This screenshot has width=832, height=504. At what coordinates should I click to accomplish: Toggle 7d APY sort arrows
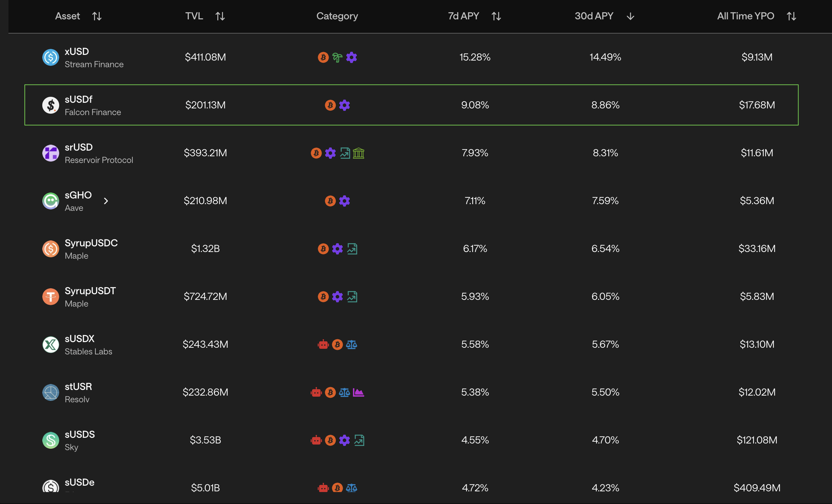click(496, 16)
